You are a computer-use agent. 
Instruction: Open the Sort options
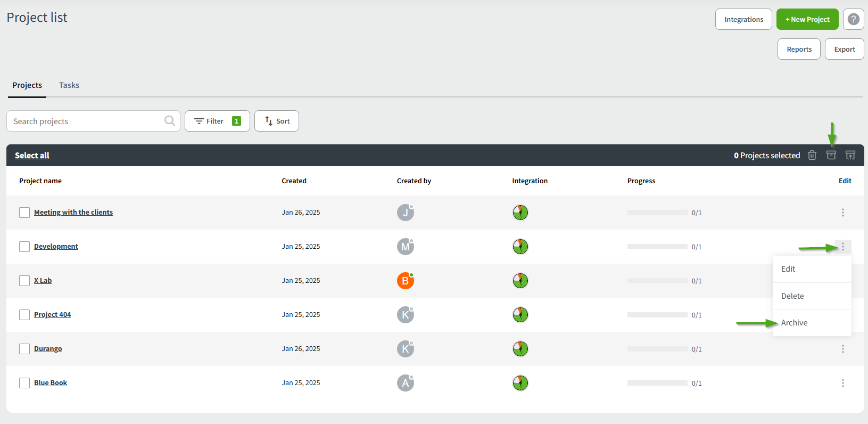pyautogui.click(x=277, y=121)
